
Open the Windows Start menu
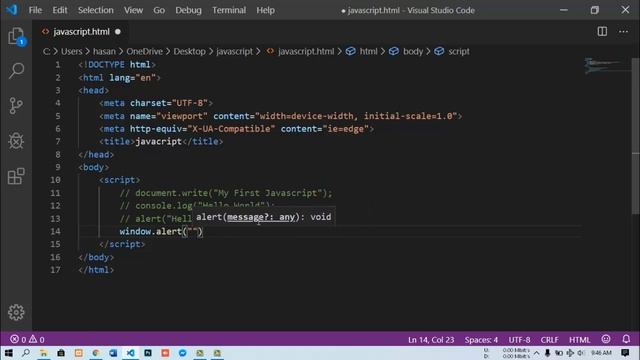8,353
